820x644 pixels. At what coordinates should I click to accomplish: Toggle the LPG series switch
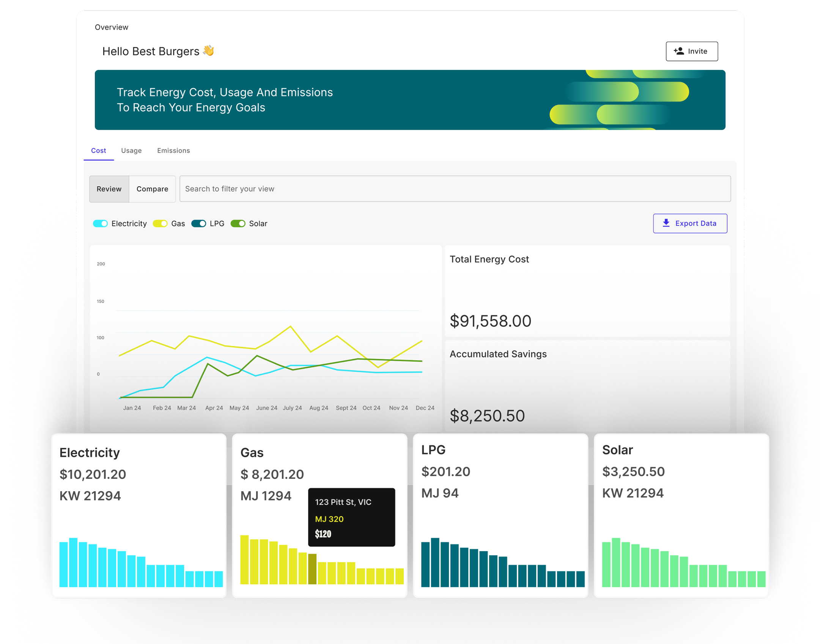pyautogui.click(x=198, y=223)
